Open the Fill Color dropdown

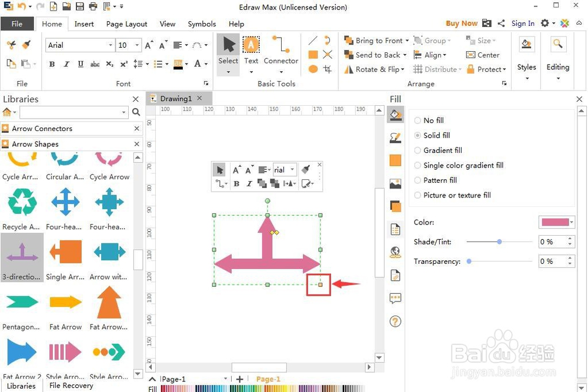pos(572,222)
